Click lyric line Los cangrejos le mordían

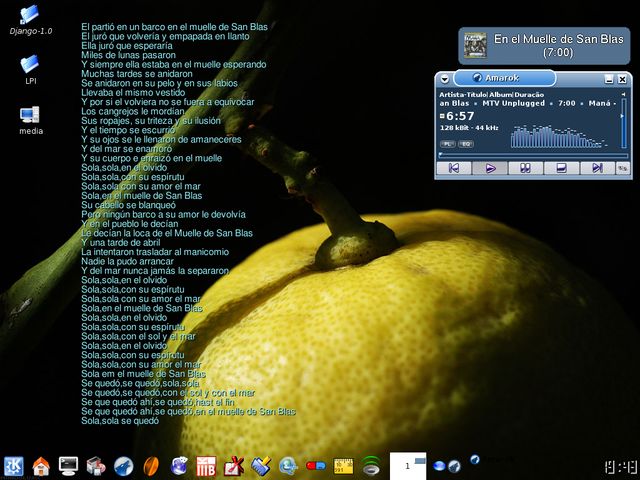click(x=133, y=111)
